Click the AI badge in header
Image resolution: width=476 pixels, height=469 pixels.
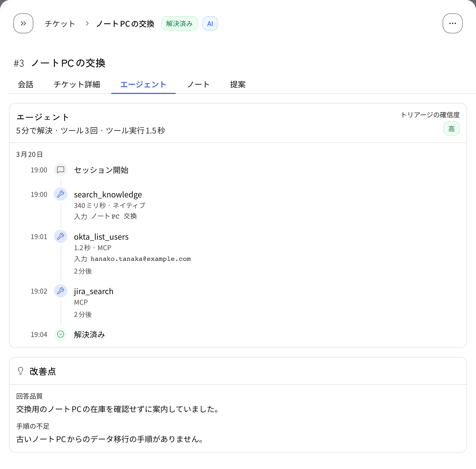pos(210,24)
